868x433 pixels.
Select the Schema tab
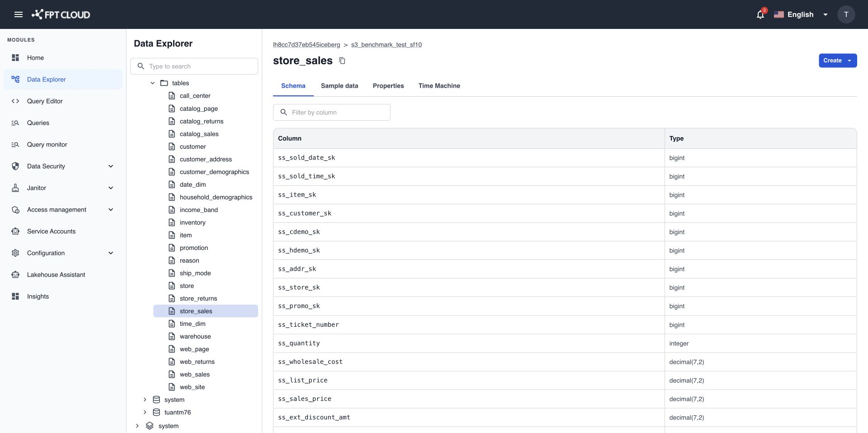coord(293,86)
